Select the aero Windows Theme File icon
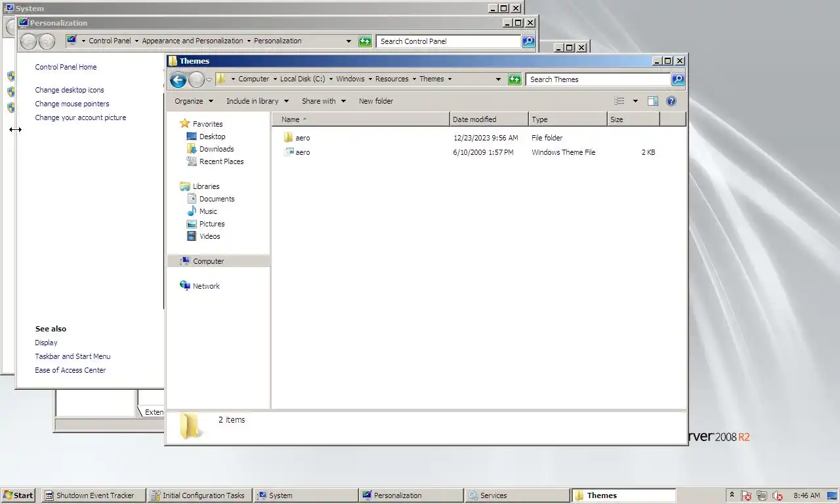This screenshot has height=504, width=840. [288, 152]
